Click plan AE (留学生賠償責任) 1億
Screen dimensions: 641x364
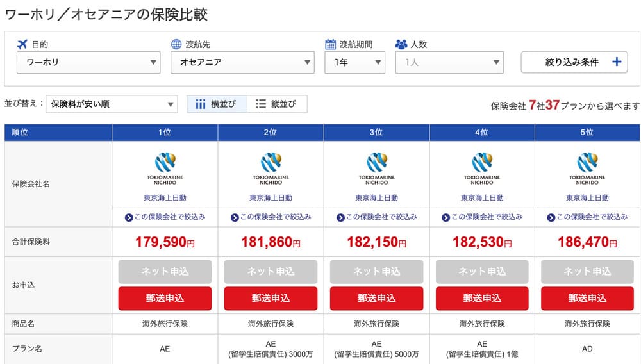click(x=482, y=349)
